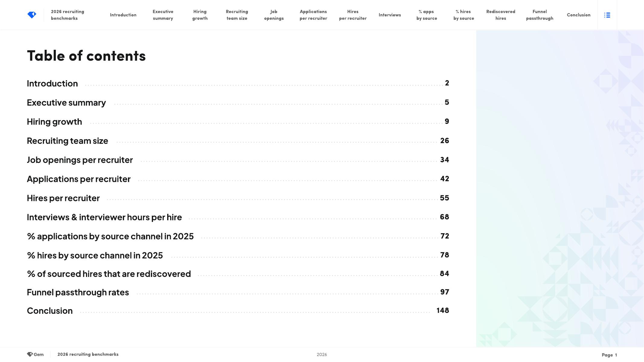This screenshot has width=644, height=362.
Task: Go to Funnel passthrough rates contents entry
Action: pos(78,292)
